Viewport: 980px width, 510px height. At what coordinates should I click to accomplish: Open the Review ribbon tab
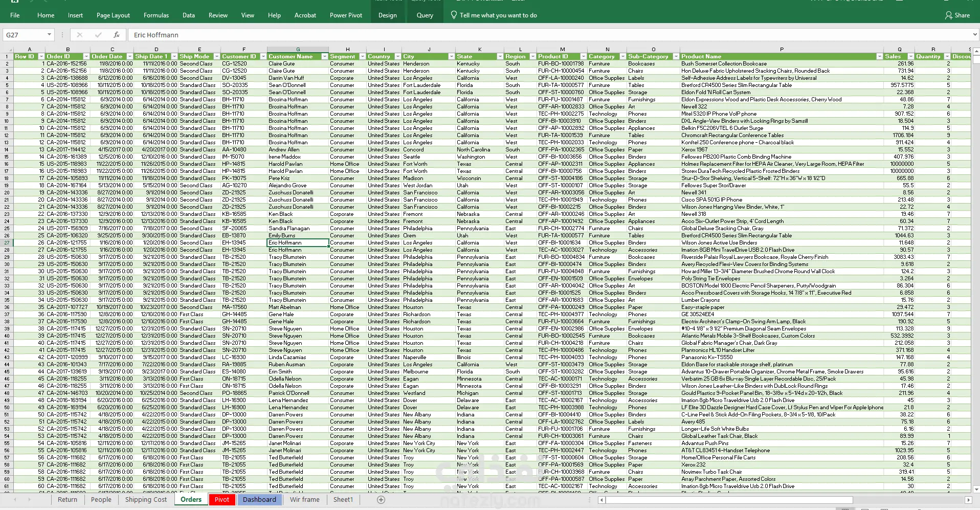[218, 15]
